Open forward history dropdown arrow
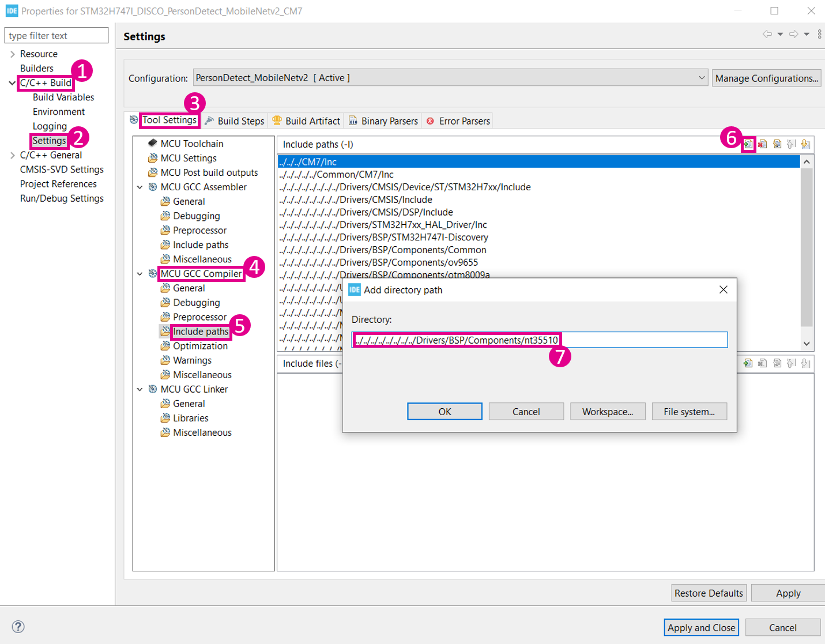 pyautogui.click(x=807, y=35)
